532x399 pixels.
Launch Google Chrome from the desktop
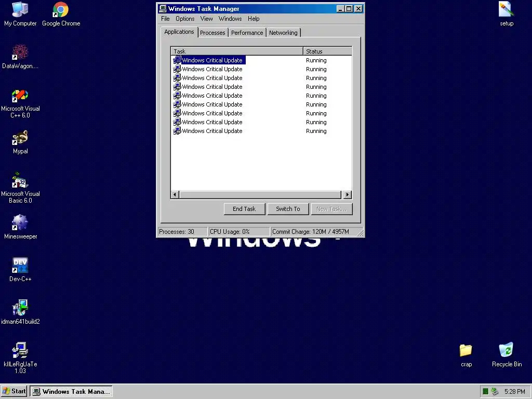point(61,14)
